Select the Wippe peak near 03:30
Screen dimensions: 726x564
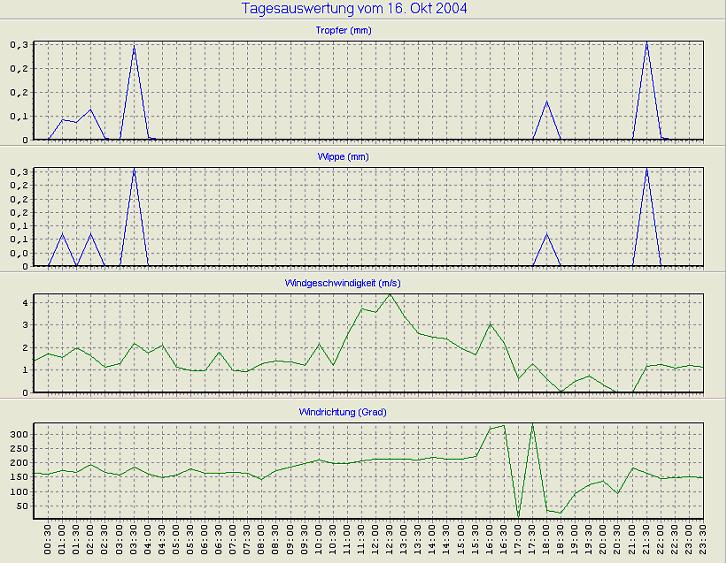pos(134,169)
